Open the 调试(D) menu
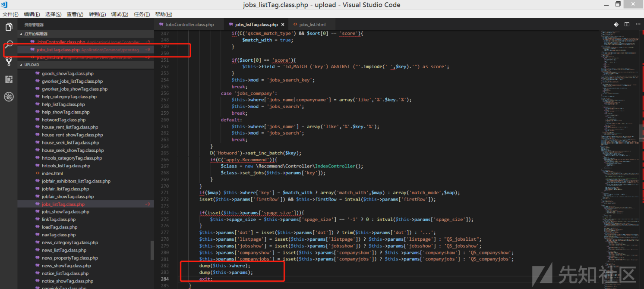 click(120, 14)
